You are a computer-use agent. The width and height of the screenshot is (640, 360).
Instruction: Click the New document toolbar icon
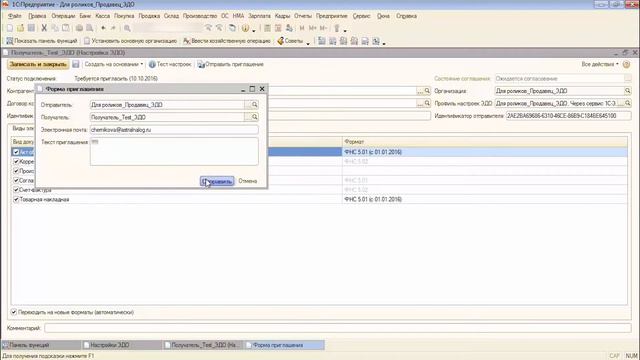click(10, 28)
